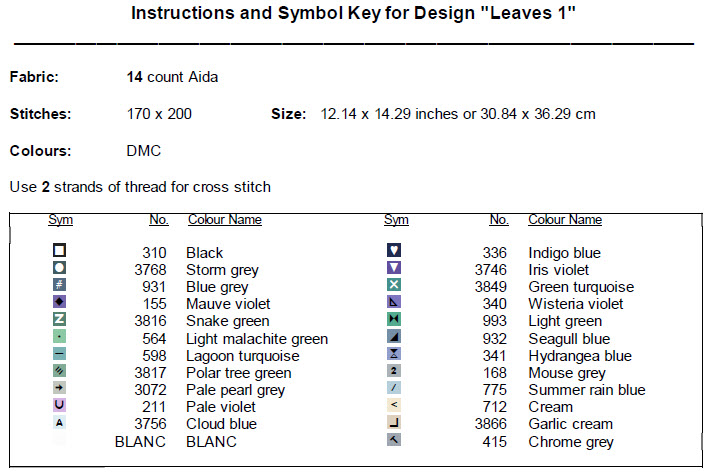713x474 pixels.
Task: Click the Garlic cream symbol icon
Action: coord(393,423)
